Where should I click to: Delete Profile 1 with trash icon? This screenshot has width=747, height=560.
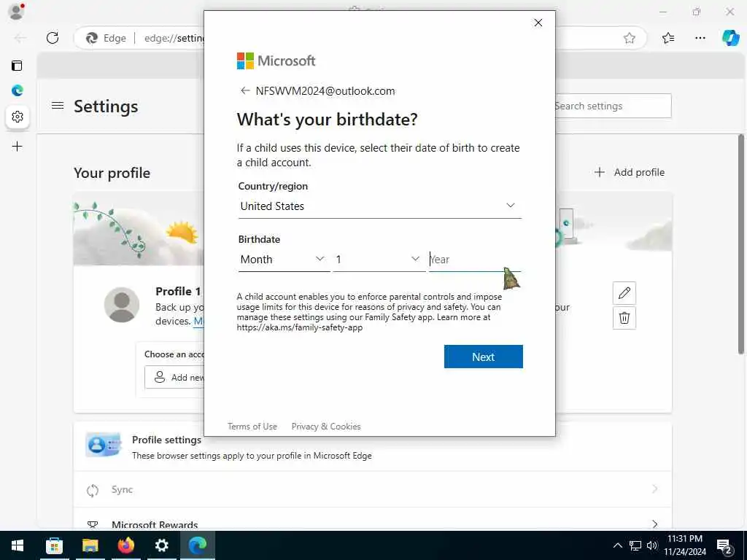(624, 318)
